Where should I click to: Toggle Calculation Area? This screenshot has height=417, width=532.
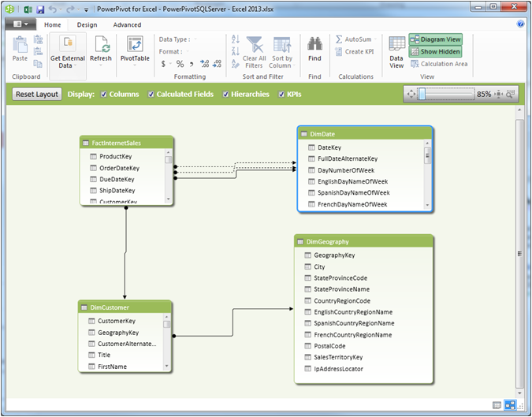[439, 64]
